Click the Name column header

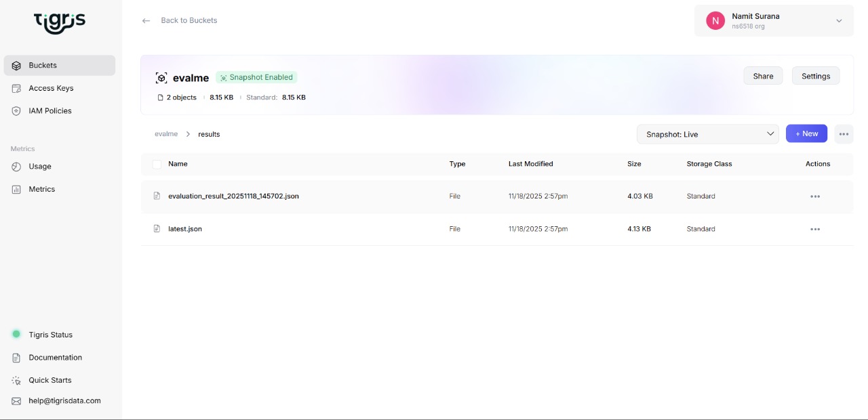[178, 164]
